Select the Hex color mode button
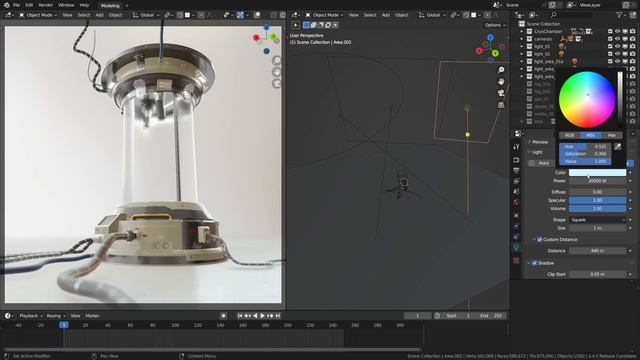 click(x=611, y=135)
